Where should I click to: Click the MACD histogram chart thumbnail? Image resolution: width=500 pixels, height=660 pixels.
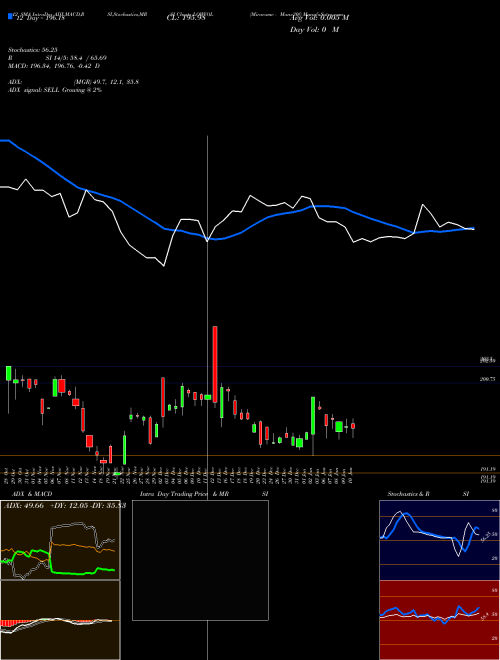(60, 620)
